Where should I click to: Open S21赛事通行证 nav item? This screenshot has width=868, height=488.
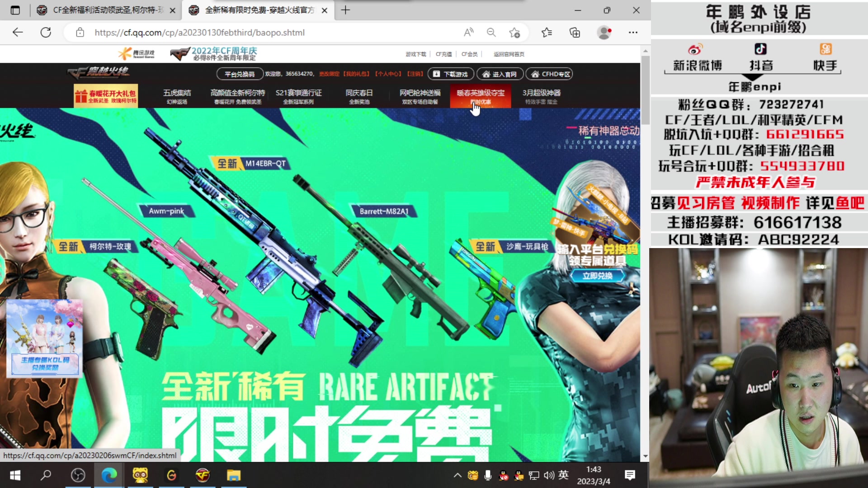pyautogui.click(x=298, y=96)
